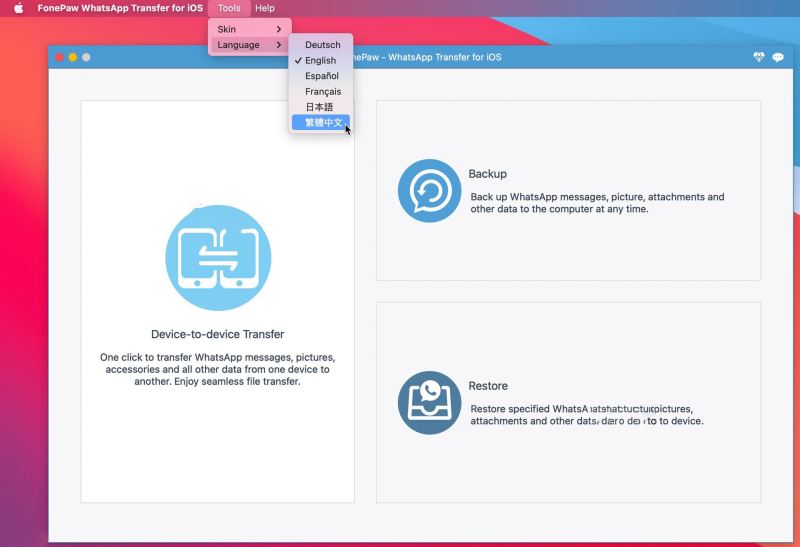Click the Language submenu arrow
This screenshot has height=547, width=800.
[279, 45]
